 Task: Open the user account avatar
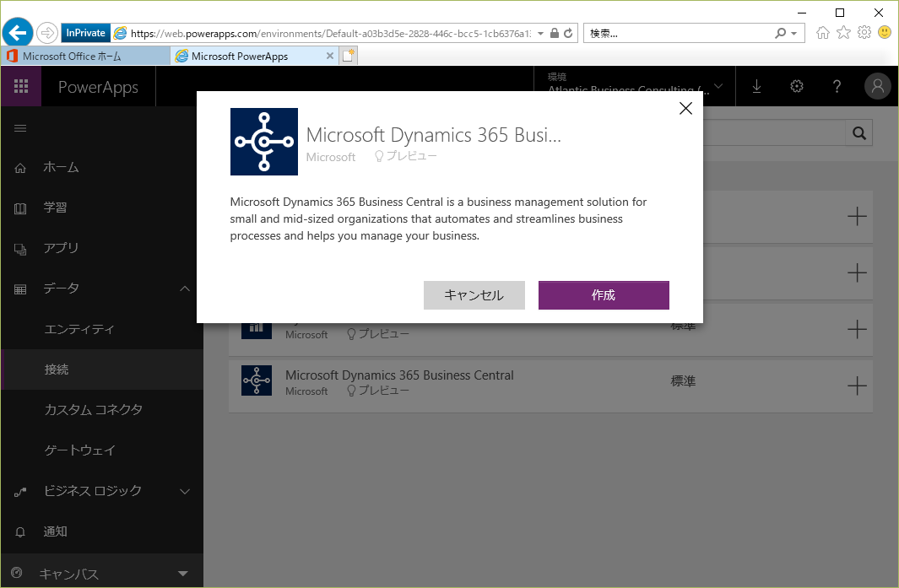[878, 87]
